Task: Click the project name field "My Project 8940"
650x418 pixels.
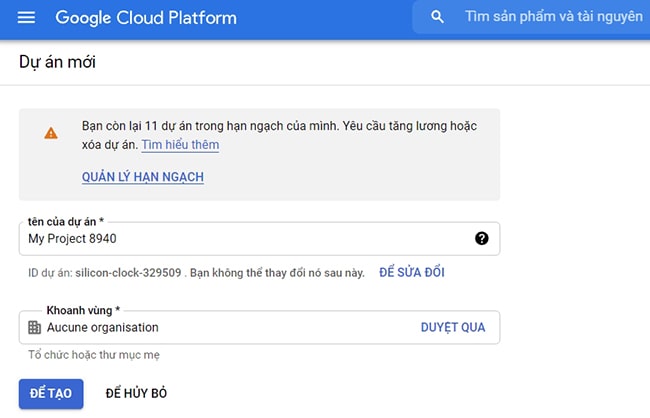Action: 259,238
